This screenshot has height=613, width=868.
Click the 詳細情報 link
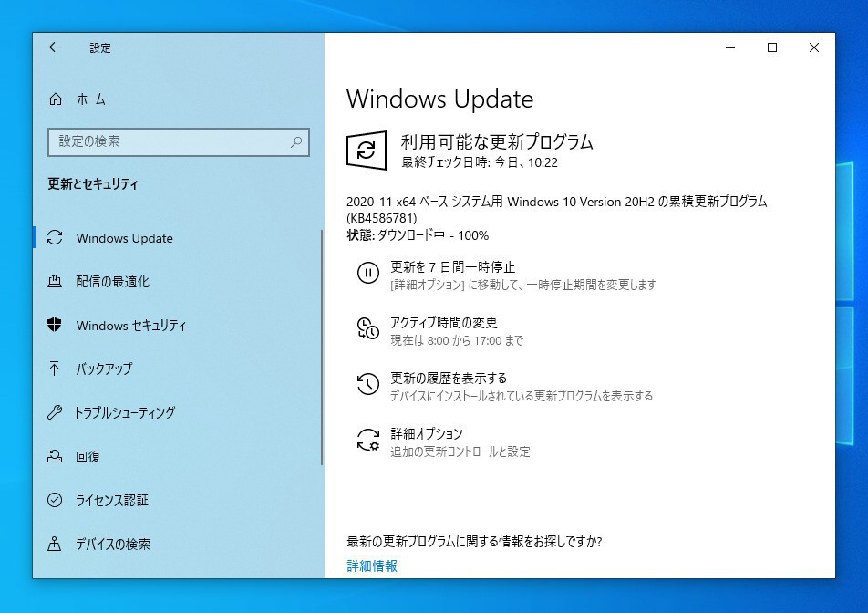372,566
